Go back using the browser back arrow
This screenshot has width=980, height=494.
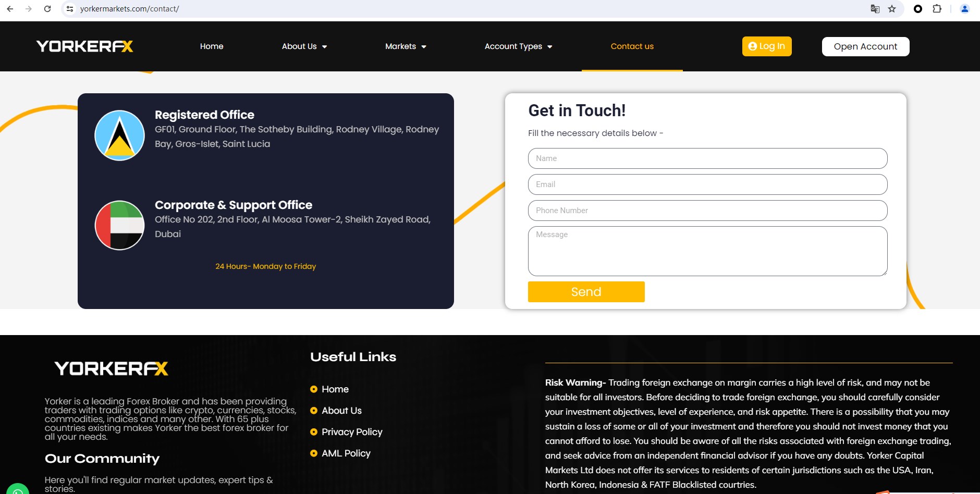pyautogui.click(x=10, y=9)
